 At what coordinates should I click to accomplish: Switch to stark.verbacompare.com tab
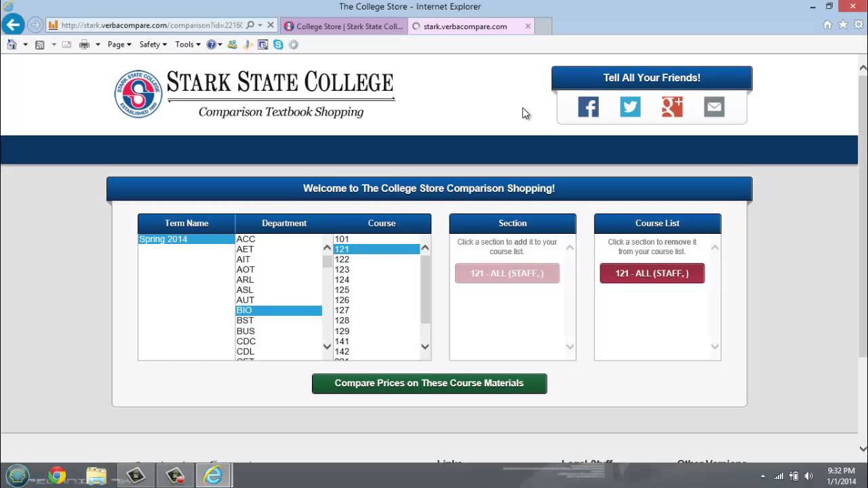click(x=465, y=26)
